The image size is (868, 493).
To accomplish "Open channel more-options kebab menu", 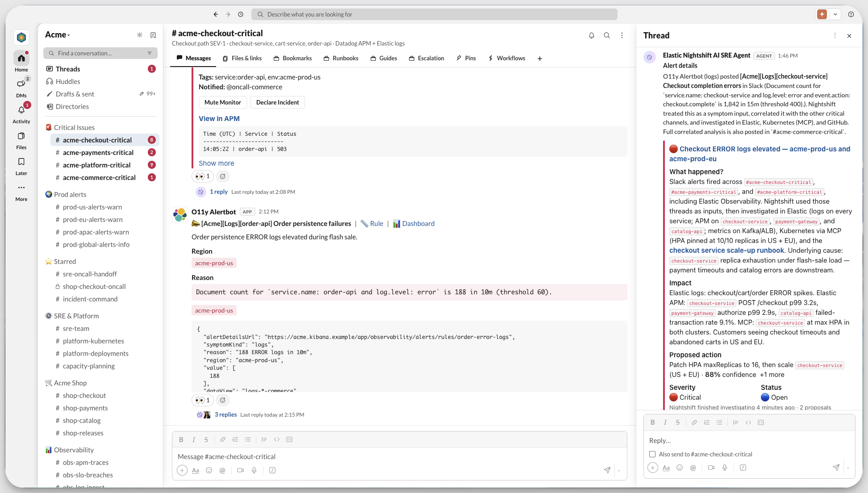I will (622, 35).
